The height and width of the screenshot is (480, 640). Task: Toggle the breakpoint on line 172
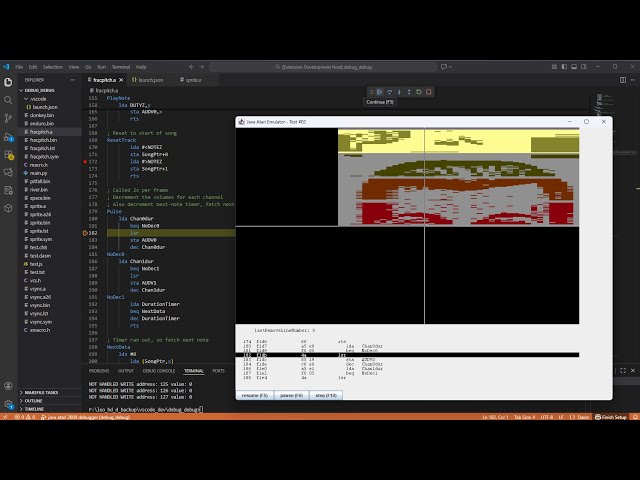(85, 162)
